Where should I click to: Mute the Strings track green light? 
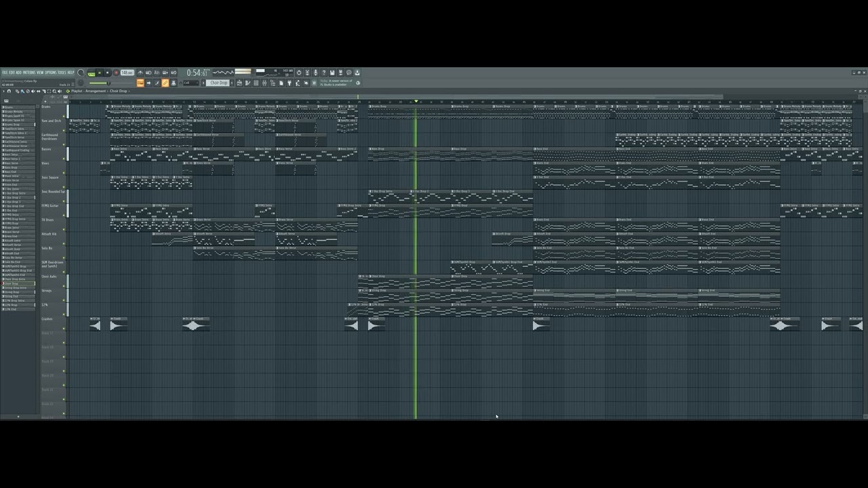(x=64, y=300)
